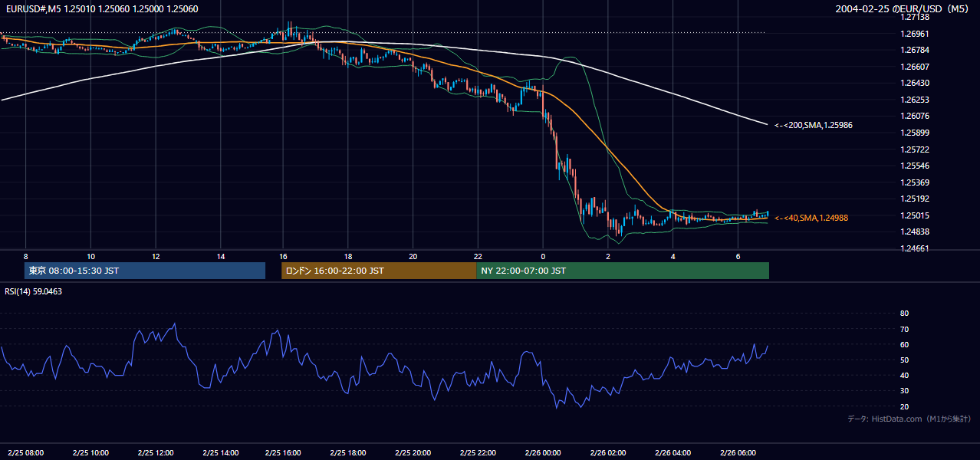Image resolution: width=980 pixels, height=460 pixels.
Task: Click hour label 14 under the price chart
Action: [x=221, y=256]
